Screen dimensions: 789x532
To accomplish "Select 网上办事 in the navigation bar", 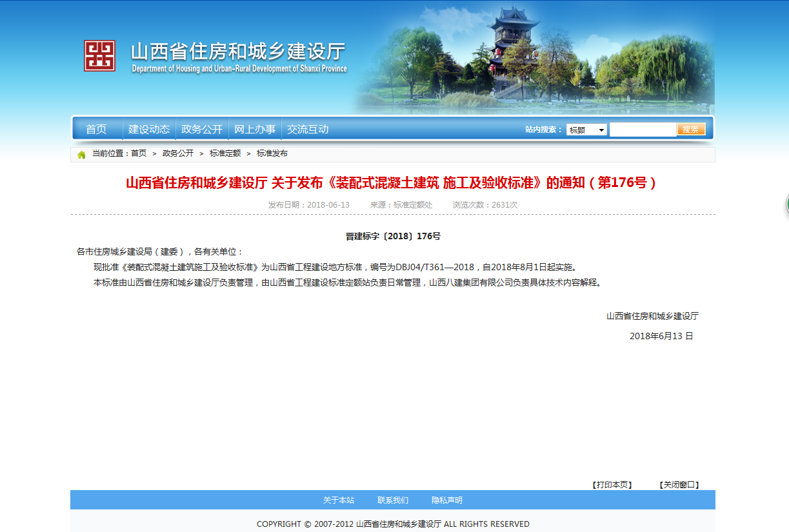I will [255, 130].
